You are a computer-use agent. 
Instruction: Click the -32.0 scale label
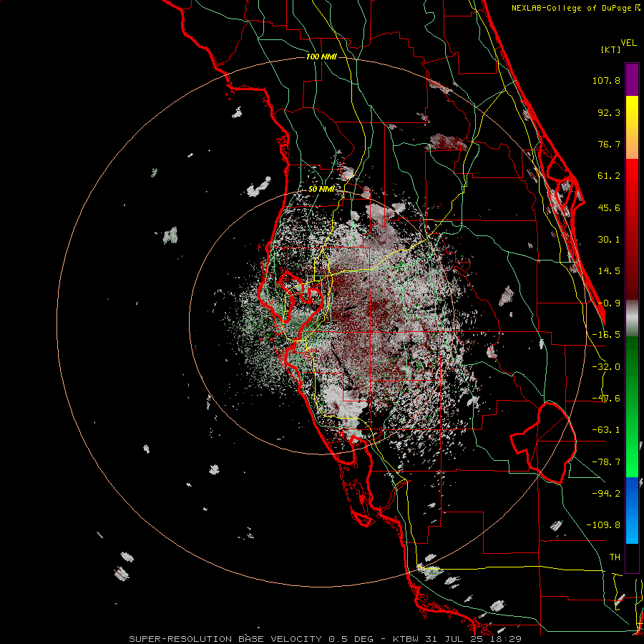point(606,367)
